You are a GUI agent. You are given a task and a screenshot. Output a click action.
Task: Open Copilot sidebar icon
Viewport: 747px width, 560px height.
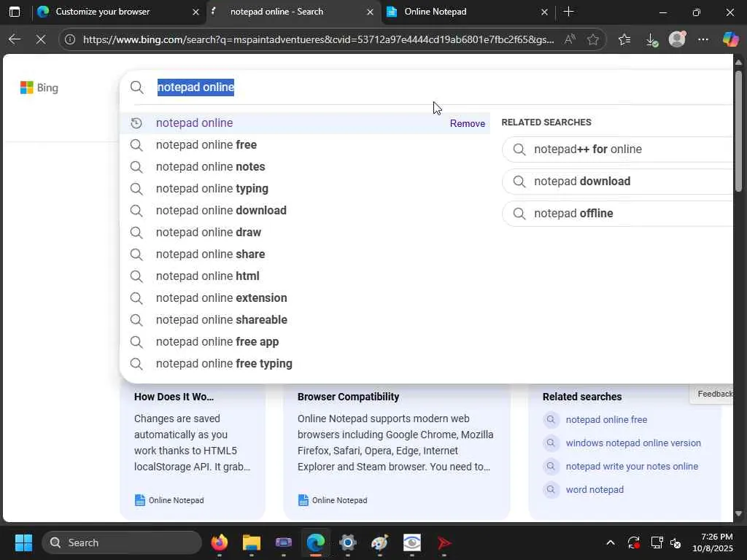click(x=730, y=39)
